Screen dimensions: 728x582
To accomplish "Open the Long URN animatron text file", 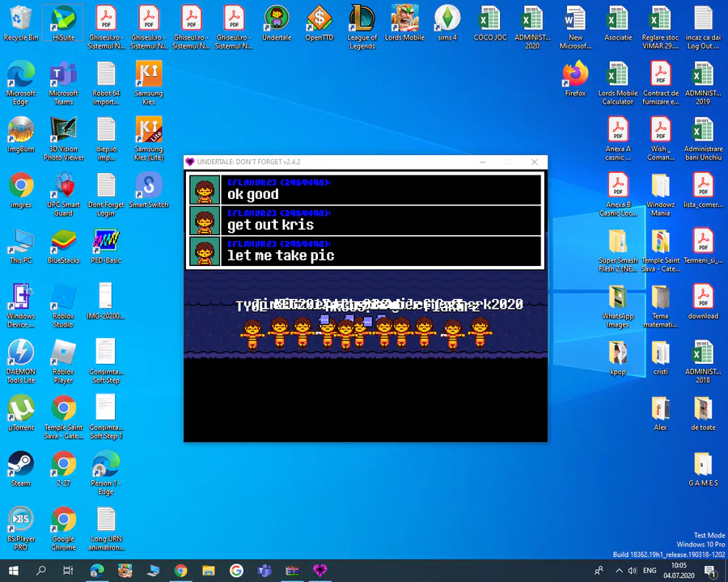I will coord(106,528).
